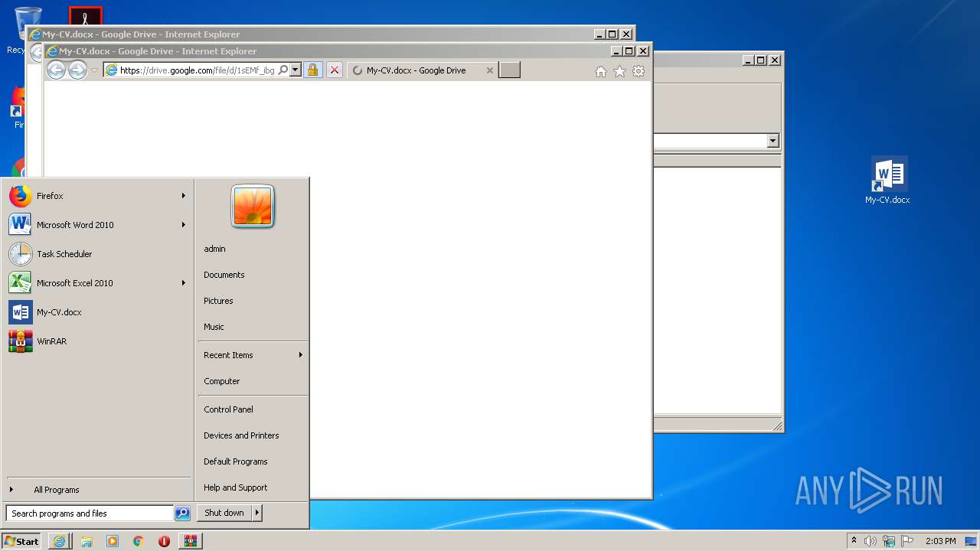The width and height of the screenshot is (980, 551).
Task: Open Help and Support
Action: click(x=253, y=487)
